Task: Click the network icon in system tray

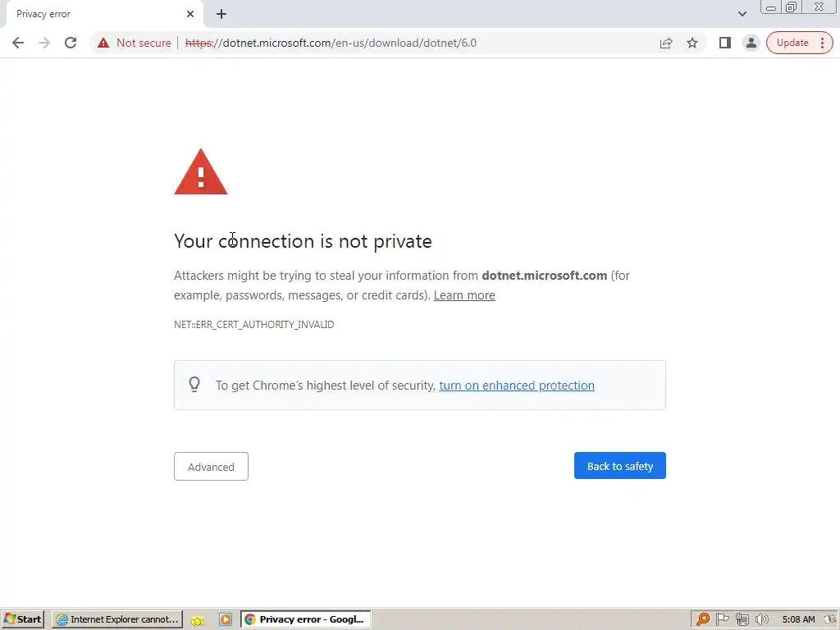Action: pos(742,619)
